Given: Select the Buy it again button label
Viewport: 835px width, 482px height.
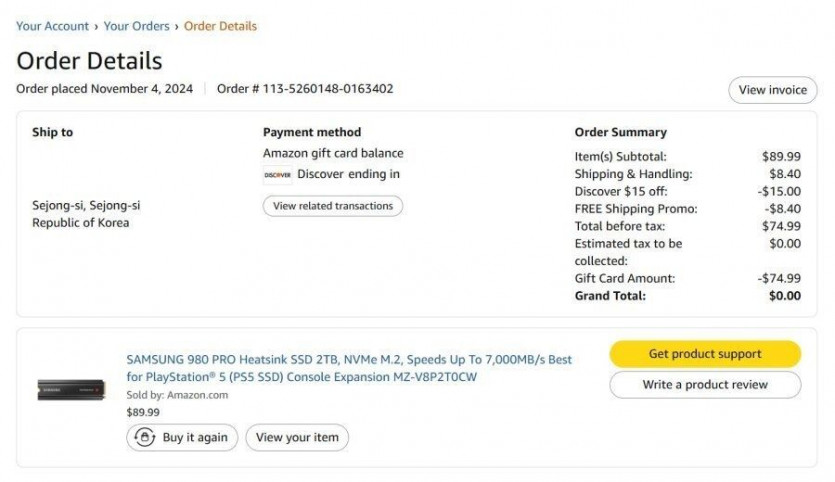Looking at the screenshot, I should pos(195,437).
